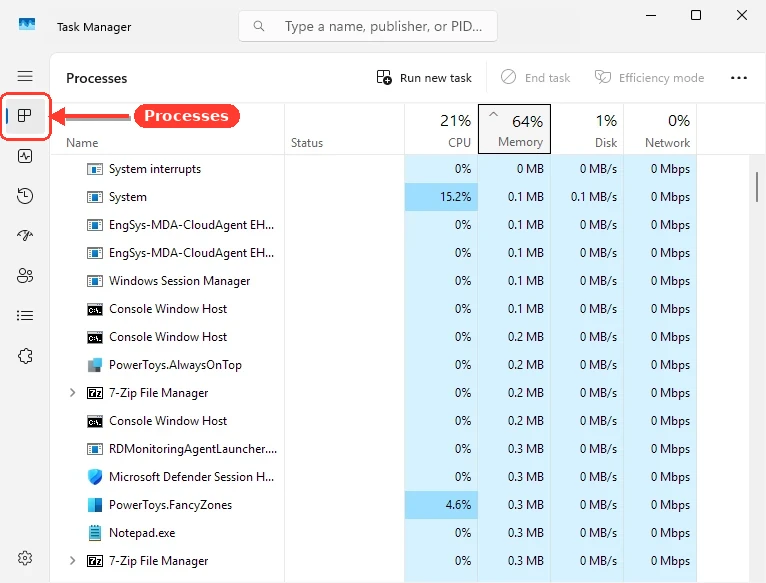The height and width of the screenshot is (583, 766).
Task: Open the Startup apps sidebar icon
Action: [25, 236]
